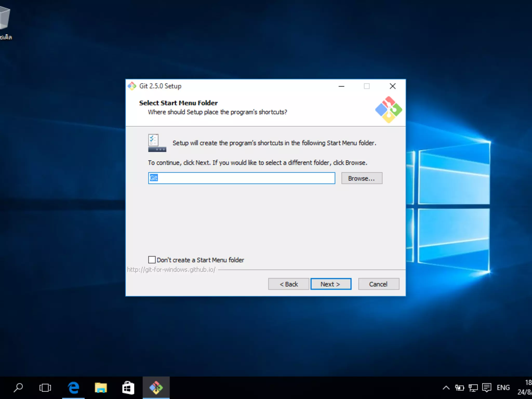
Task: Launch Microsoft Edge from the taskbar
Action: point(74,388)
